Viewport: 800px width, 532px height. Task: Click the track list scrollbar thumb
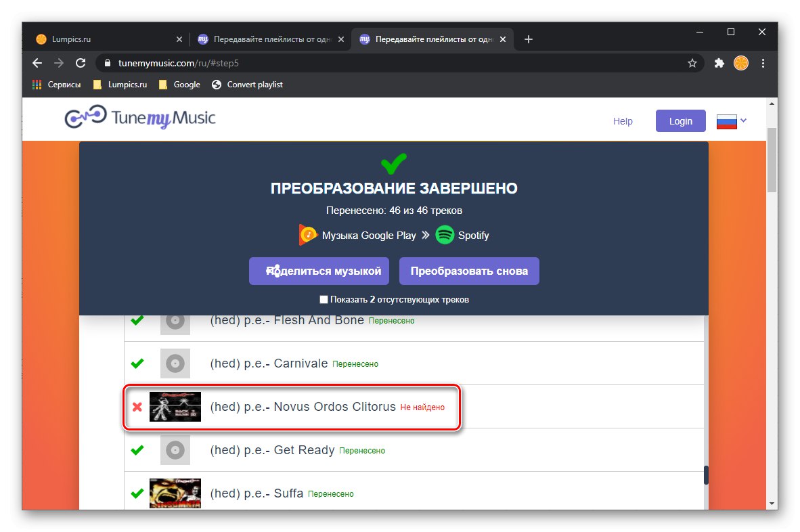pyautogui.click(x=706, y=475)
